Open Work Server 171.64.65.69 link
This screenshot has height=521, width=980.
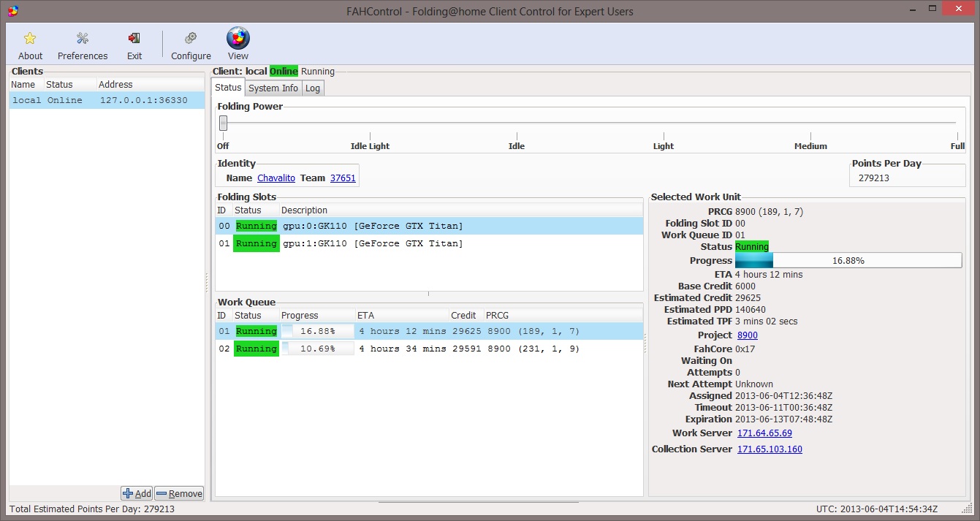click(764, 433)
